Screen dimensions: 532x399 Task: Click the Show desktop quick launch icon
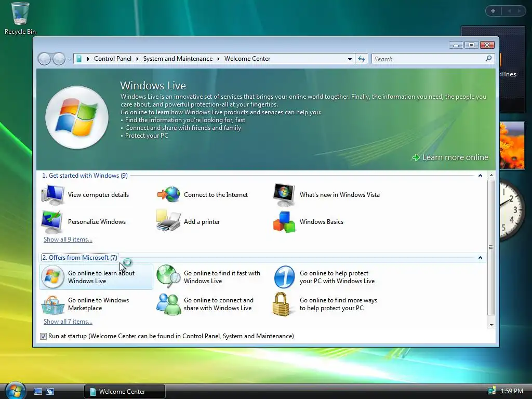[x=38, y=392]
